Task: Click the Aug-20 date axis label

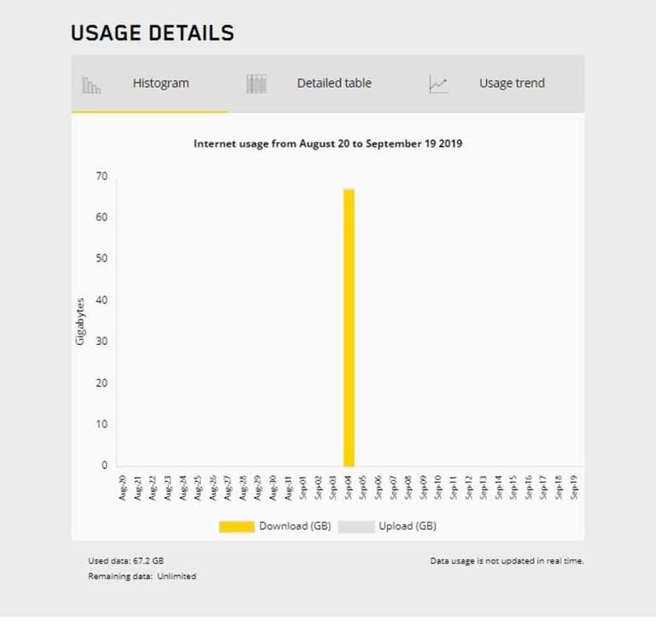Action: 122,486
